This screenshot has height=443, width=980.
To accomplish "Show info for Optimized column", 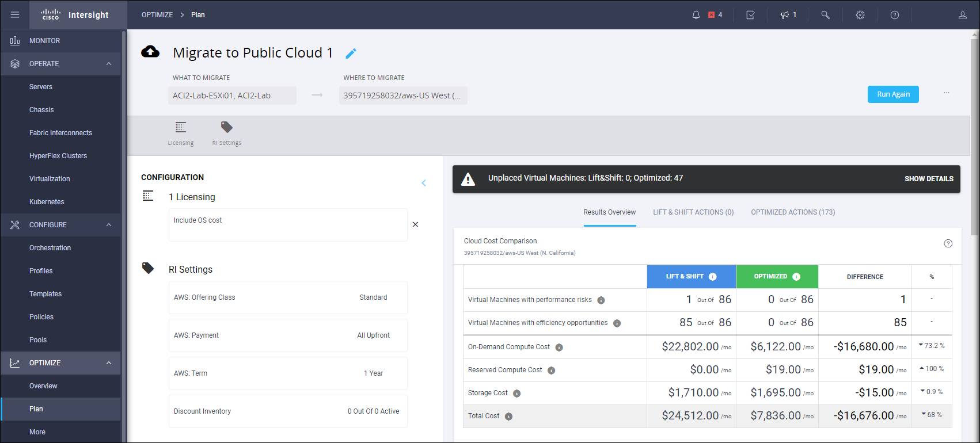I will click(796, 277).
